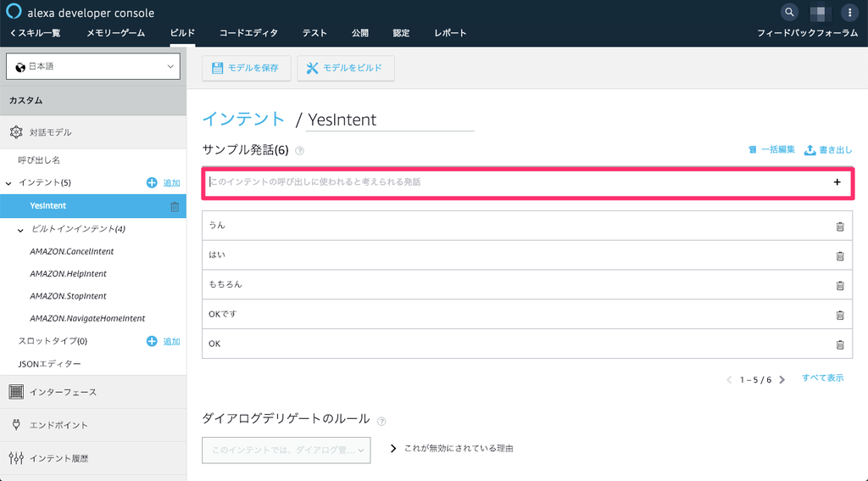Delete the はい utterance

840,255
